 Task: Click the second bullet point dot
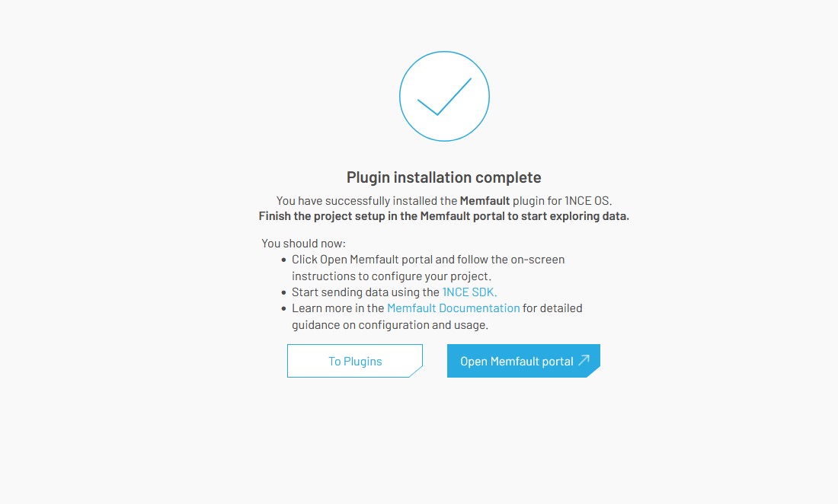click(283, 292)
